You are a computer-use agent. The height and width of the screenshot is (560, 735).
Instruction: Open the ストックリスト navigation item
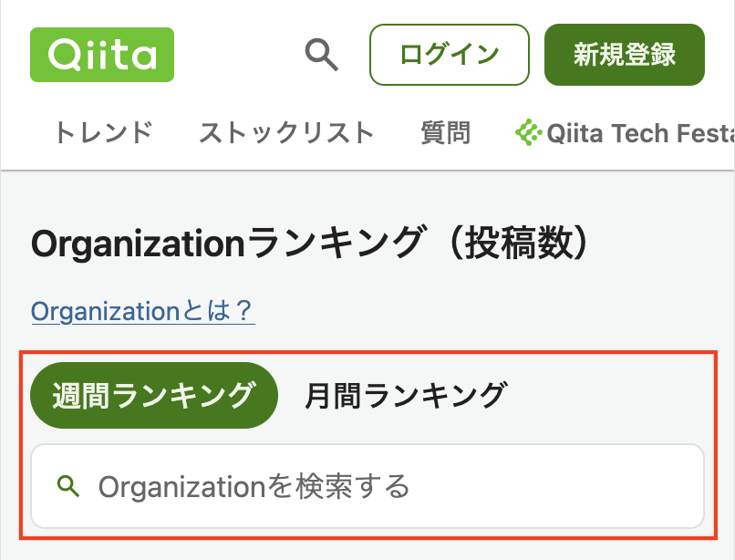point(286,132)
